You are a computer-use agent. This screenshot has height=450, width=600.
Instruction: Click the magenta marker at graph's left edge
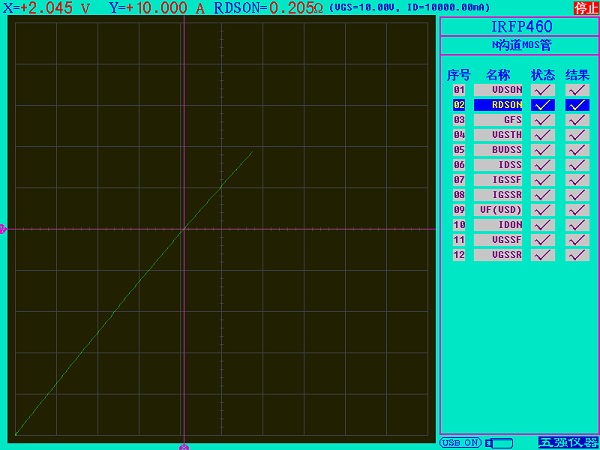[x=3, y=229]
